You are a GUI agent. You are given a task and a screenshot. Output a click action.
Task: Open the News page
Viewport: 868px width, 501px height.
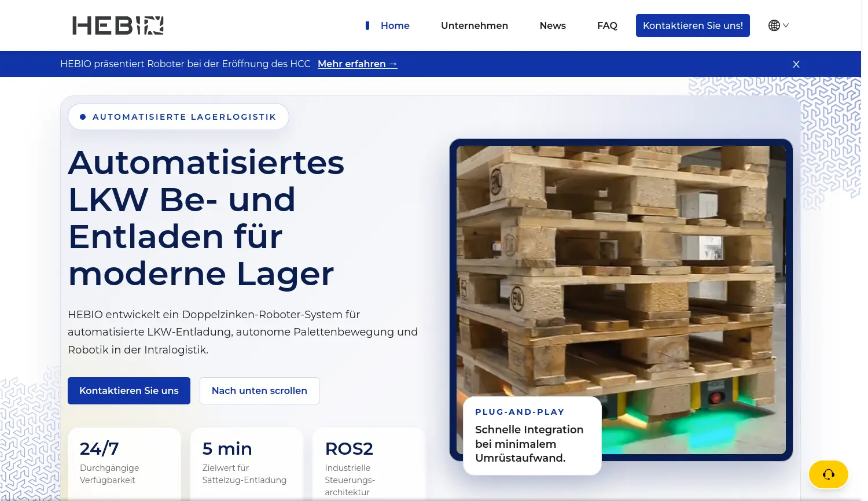[x=553, y=25]
